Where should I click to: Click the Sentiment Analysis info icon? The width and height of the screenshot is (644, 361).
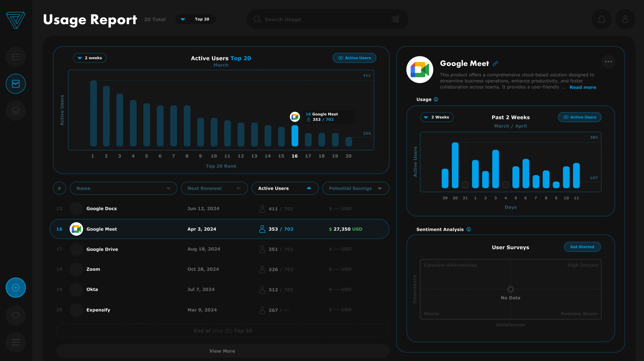point(469,229)
